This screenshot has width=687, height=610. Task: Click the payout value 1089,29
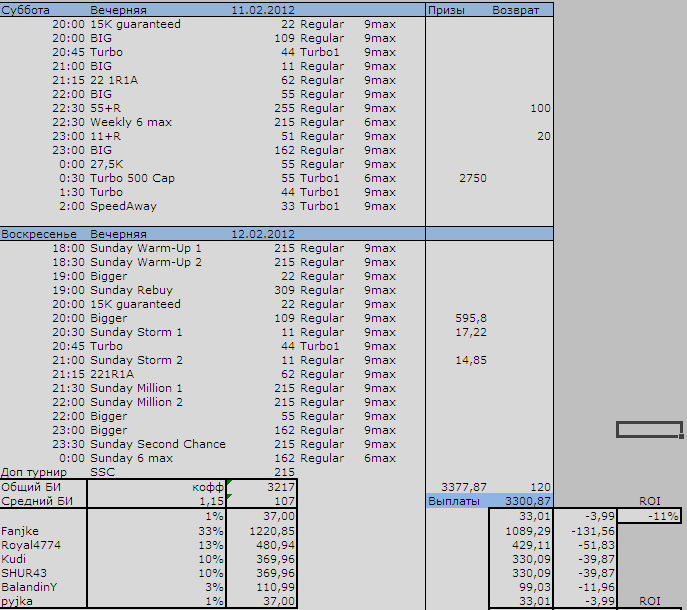(x=528, y=531)
